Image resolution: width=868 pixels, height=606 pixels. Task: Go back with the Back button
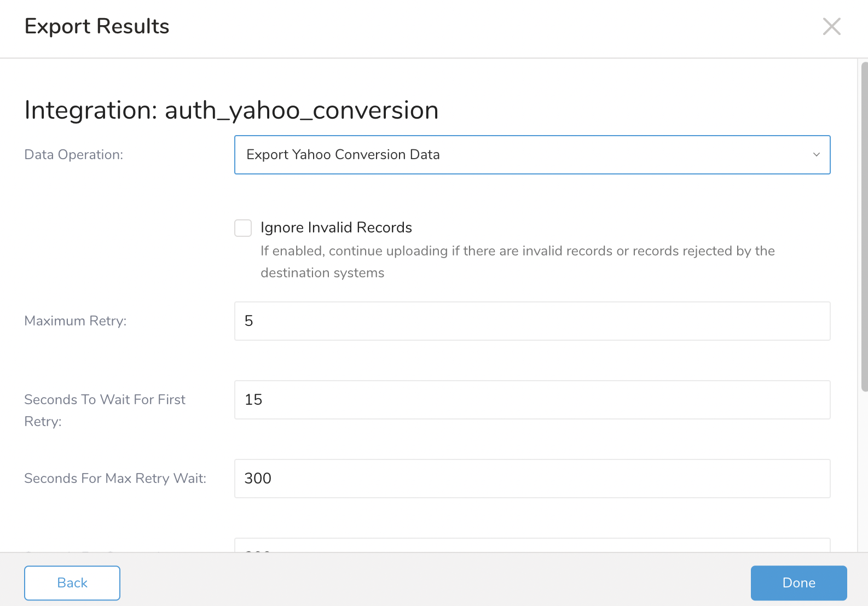72,583
